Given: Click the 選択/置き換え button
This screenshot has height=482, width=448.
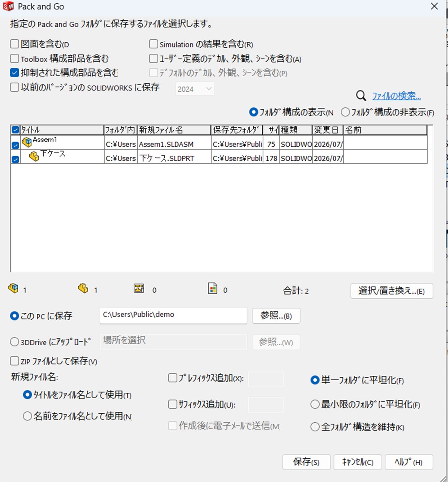Looking at the screenshot, I should [392, 291].
